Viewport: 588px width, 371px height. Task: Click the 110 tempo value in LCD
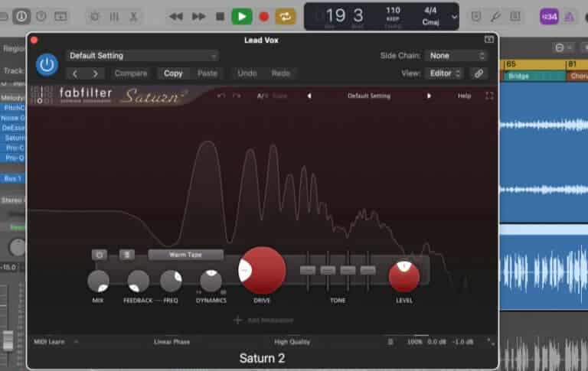click(x=393, y=10)
